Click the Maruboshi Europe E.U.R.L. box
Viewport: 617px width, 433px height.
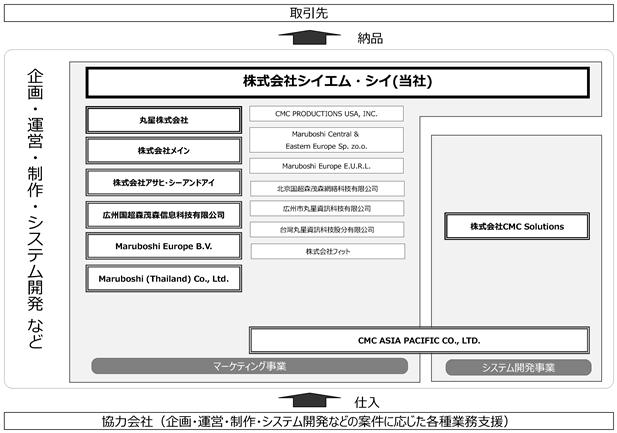tap(326, 166)
